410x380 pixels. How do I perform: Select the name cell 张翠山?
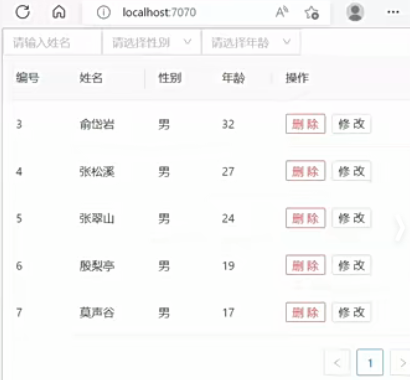pos(97,219)
